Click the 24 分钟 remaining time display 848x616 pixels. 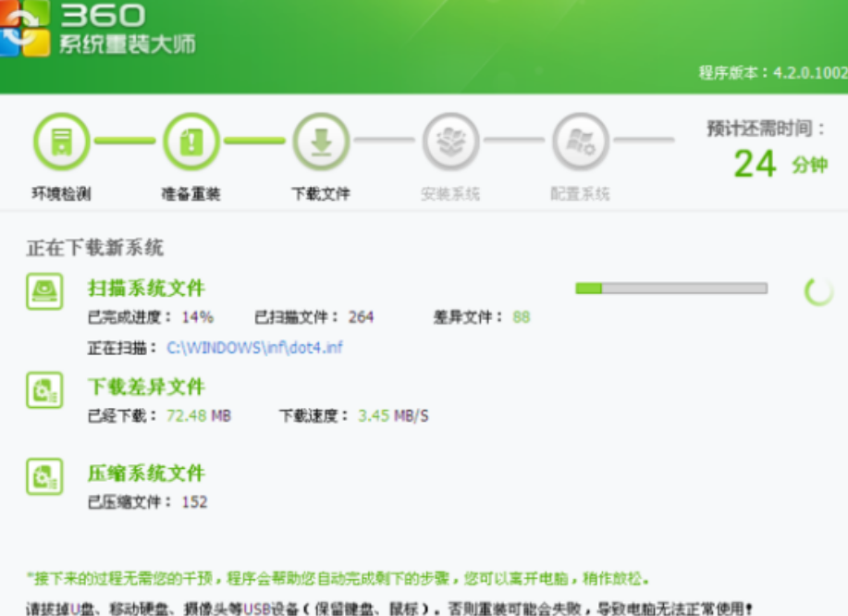coord(777,165)
